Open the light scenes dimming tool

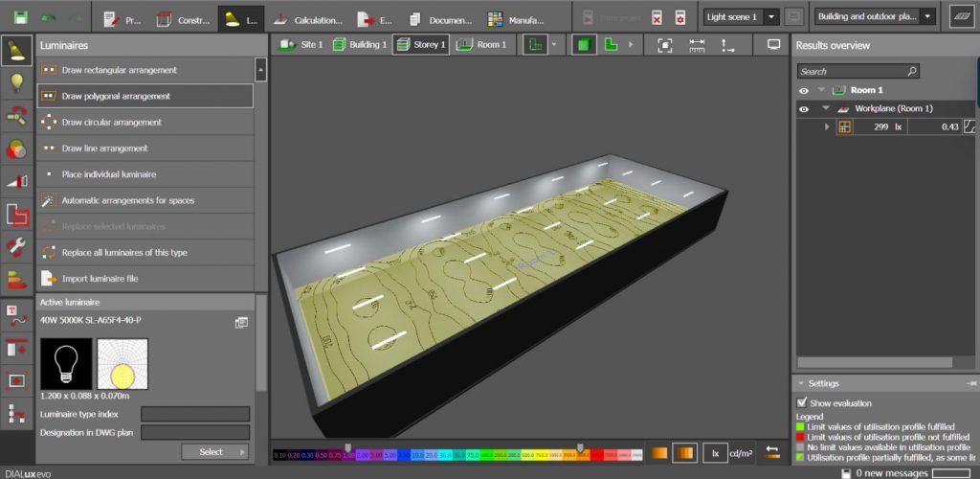tap(17, 181)
